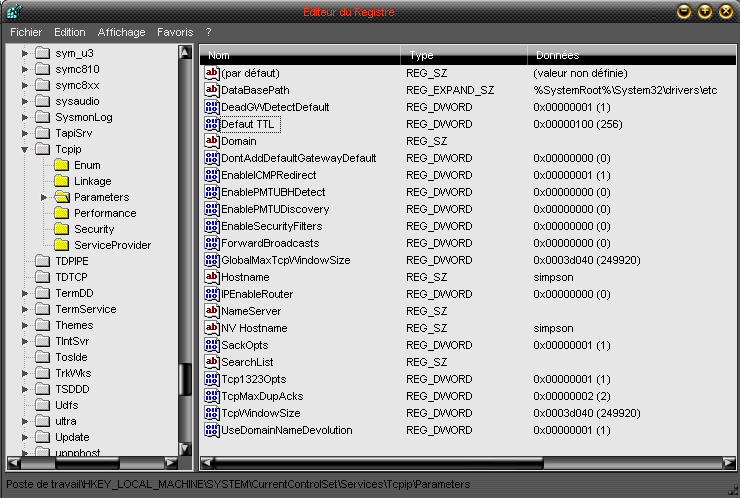740x498 pixels.
Task: Click the icon next to EnablePMTUDiscovery
Action: (x=211, y=209)
